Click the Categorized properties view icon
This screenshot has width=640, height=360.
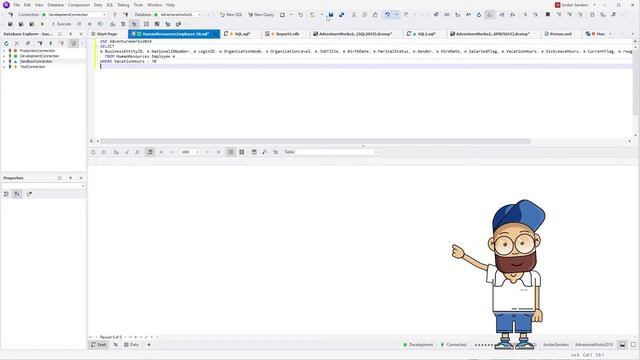pos(6,194)
